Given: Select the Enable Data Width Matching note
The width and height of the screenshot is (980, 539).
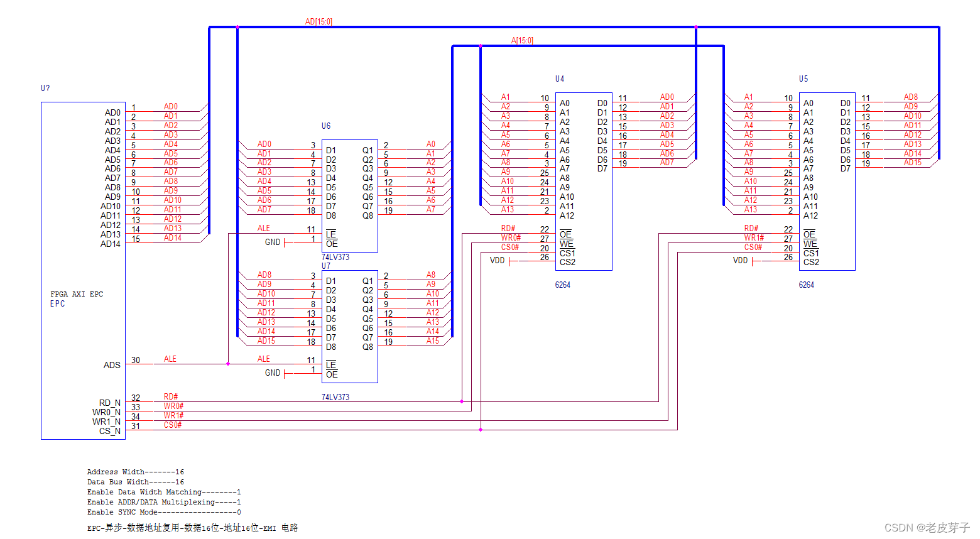Looking at the screenshot, I should pyautogui.click(x=164, y=492).
